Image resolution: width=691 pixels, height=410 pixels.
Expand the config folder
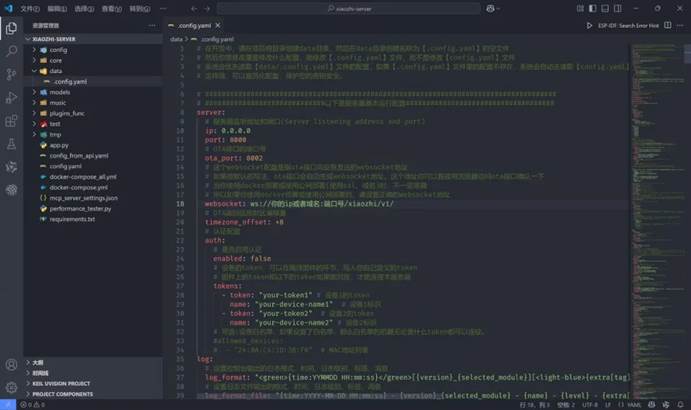(93, 50)
